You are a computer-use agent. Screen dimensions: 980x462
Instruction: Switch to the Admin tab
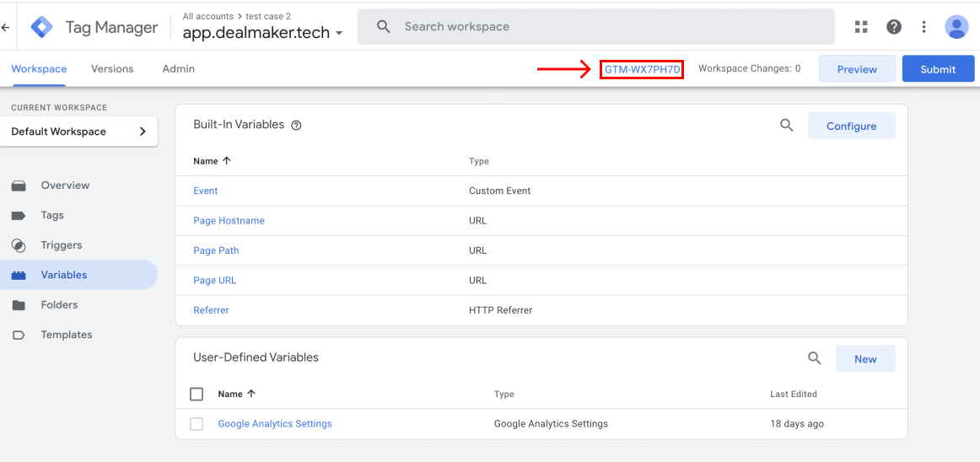tap(178, 69)
